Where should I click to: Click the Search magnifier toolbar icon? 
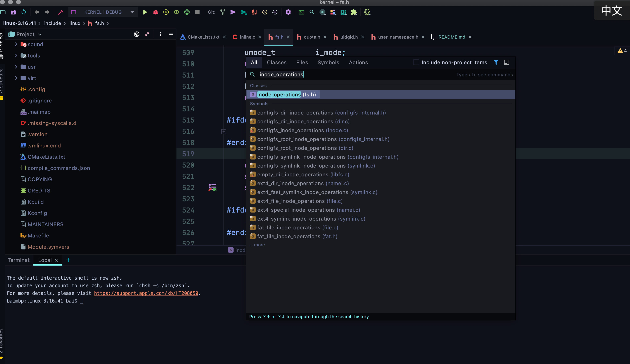pyautogui.click(x=312, y=12)
